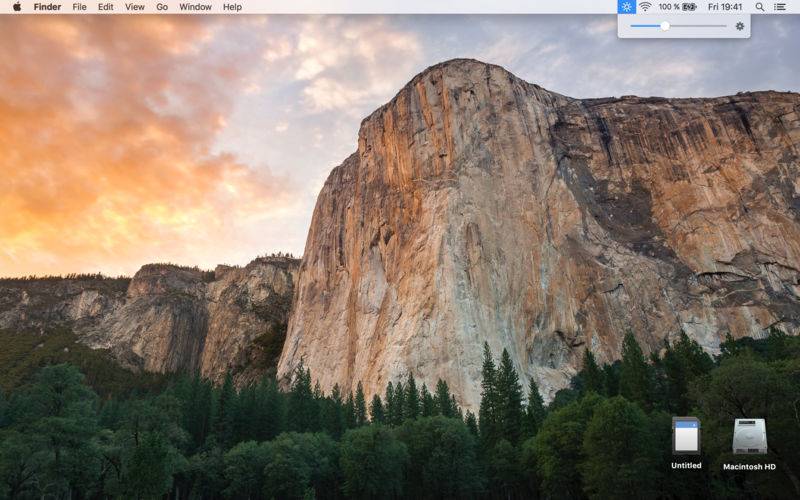Click the brightness sun icon in menu bar
Image resolution: width=800 pixels, height=500 pixels.
point(626,7)
